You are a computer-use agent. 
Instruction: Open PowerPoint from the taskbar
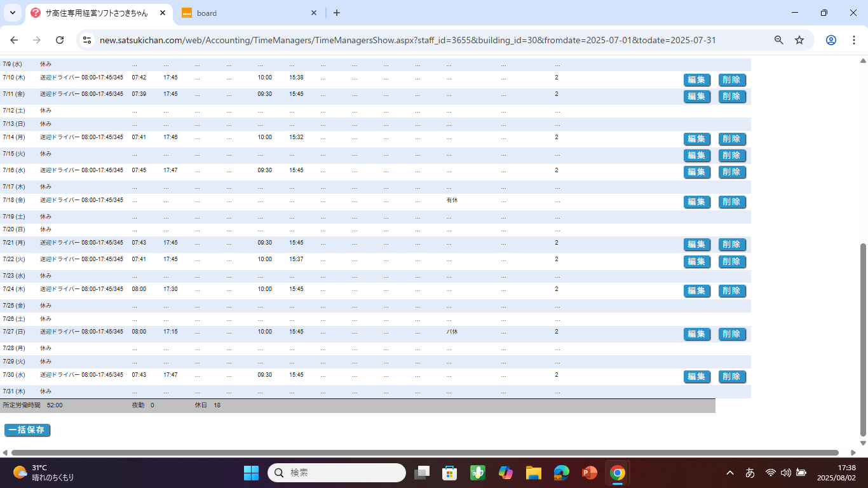[589, 473]
